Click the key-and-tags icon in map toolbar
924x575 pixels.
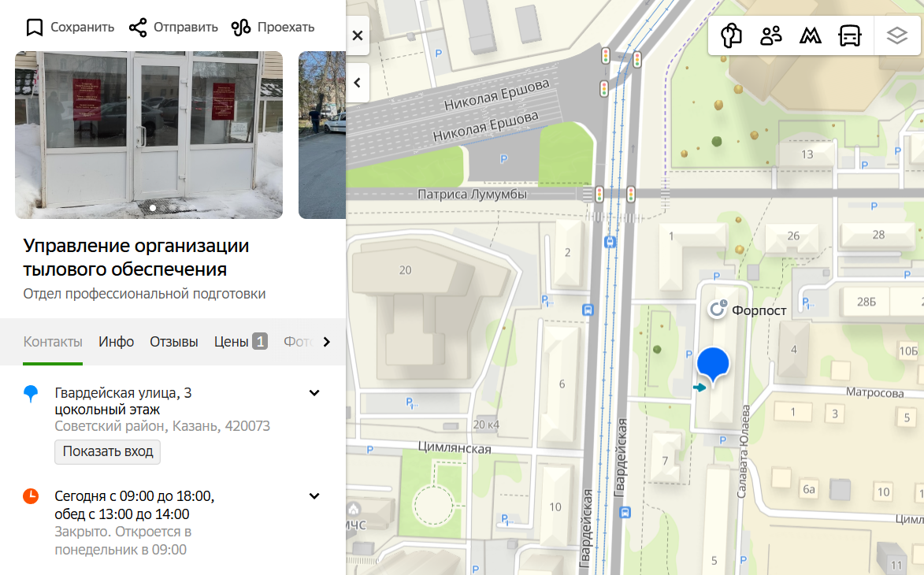point(732,35)
